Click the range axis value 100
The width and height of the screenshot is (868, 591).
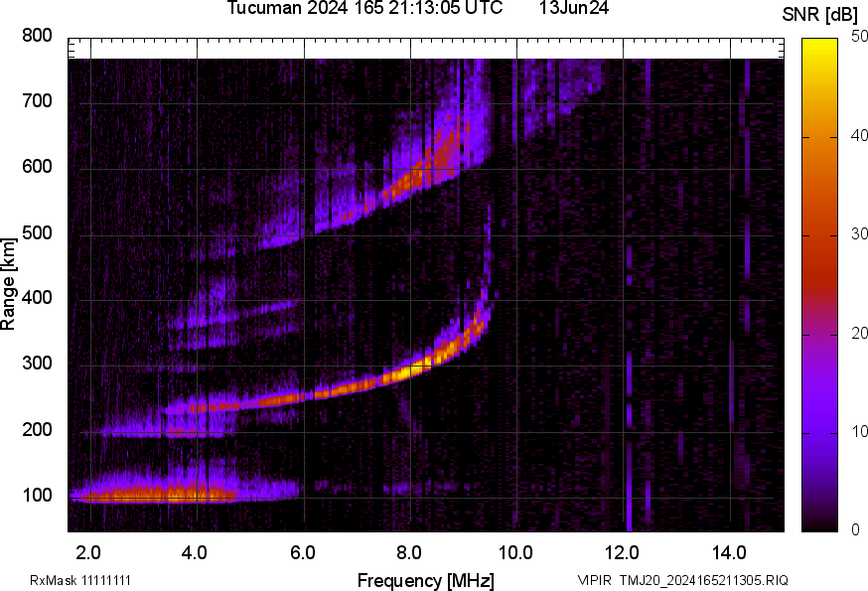37,496
